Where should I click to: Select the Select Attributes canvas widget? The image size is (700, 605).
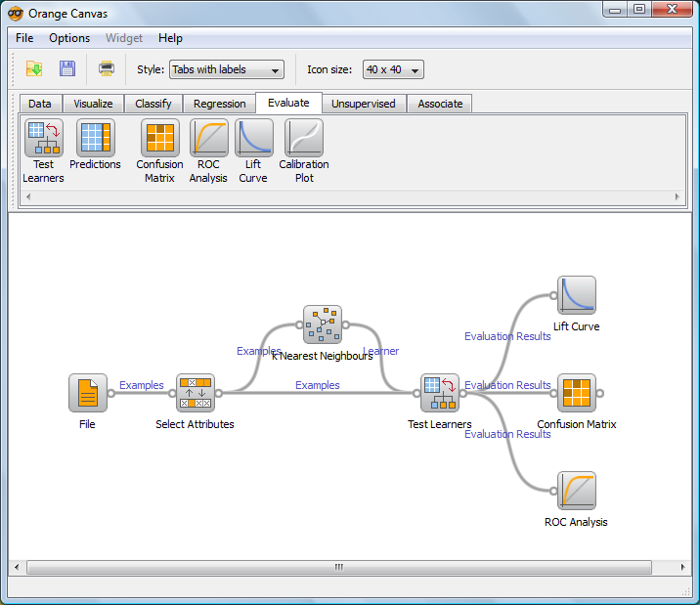[x=196, y=393]
